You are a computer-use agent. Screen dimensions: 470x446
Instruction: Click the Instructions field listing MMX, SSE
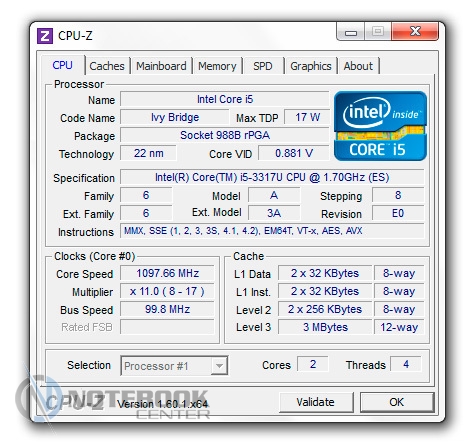272,231
